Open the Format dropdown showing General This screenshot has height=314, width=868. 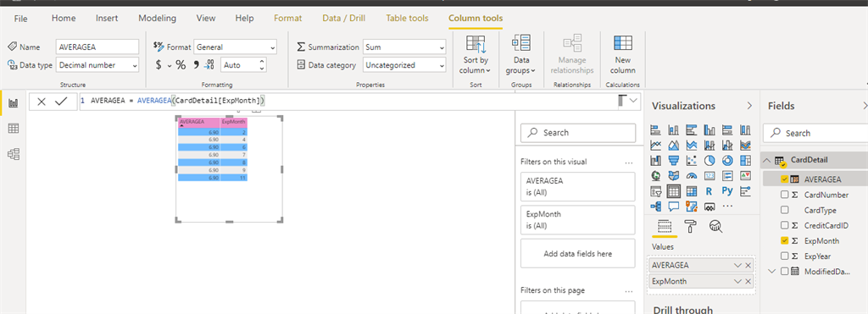pyautogui.click(x=236, y=47)
